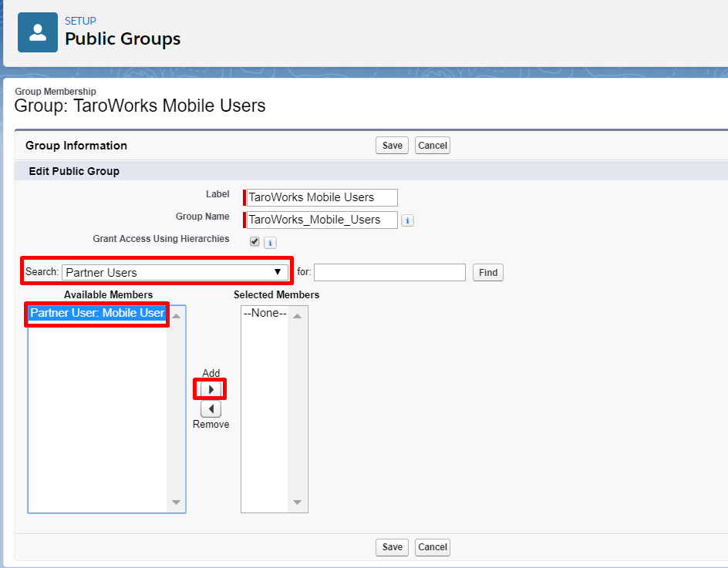Open the Search type dropdown showing Partner Users
Screen dimensions: 728x568
point(175,272)
